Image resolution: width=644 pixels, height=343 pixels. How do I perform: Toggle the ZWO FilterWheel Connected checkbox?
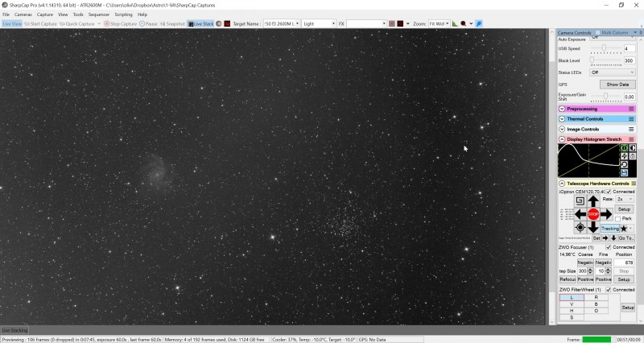(x=609, y=290)
